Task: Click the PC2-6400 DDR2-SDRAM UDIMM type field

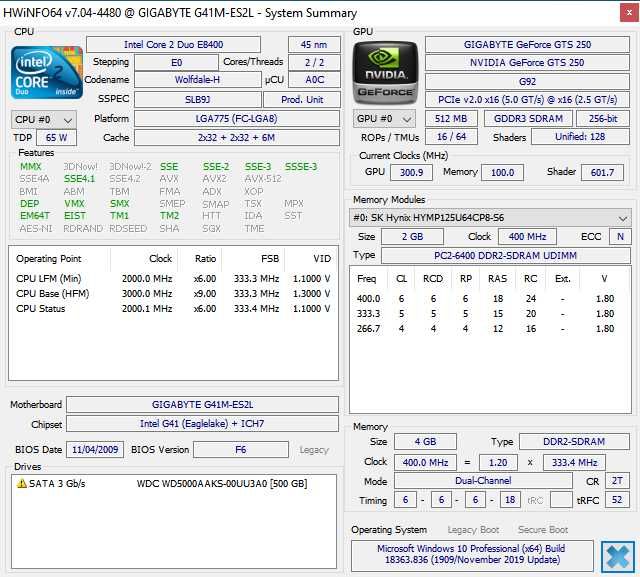Action: click(505, 256)
